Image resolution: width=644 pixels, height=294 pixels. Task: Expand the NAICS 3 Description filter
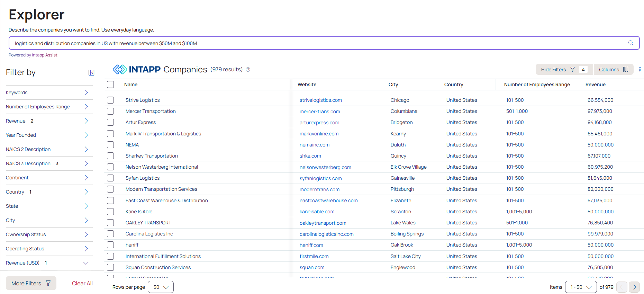(x=86, y=163)
